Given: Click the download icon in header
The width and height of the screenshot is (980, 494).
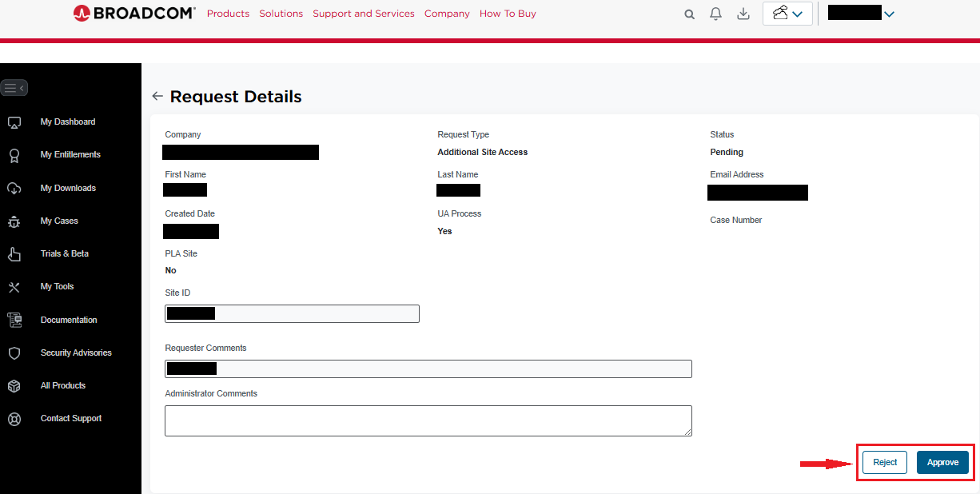Looking at the screenshot, I should pos(743,14).
